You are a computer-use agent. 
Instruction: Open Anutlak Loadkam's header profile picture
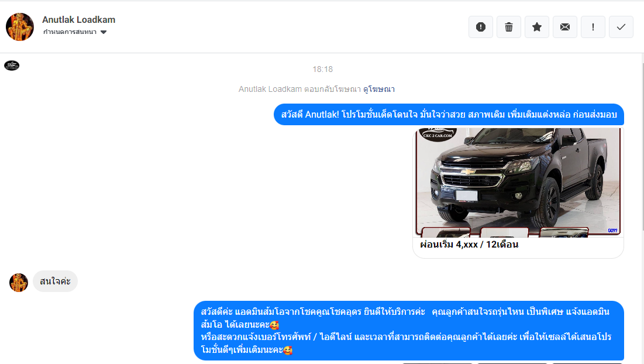coord(20,27)
